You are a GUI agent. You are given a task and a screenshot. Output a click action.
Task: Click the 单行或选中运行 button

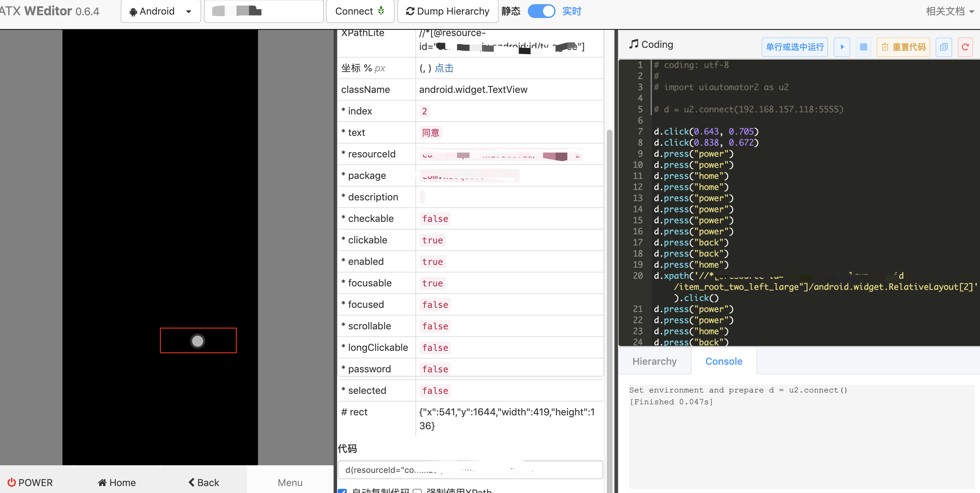pyautogui.click(x=794, y=47)
